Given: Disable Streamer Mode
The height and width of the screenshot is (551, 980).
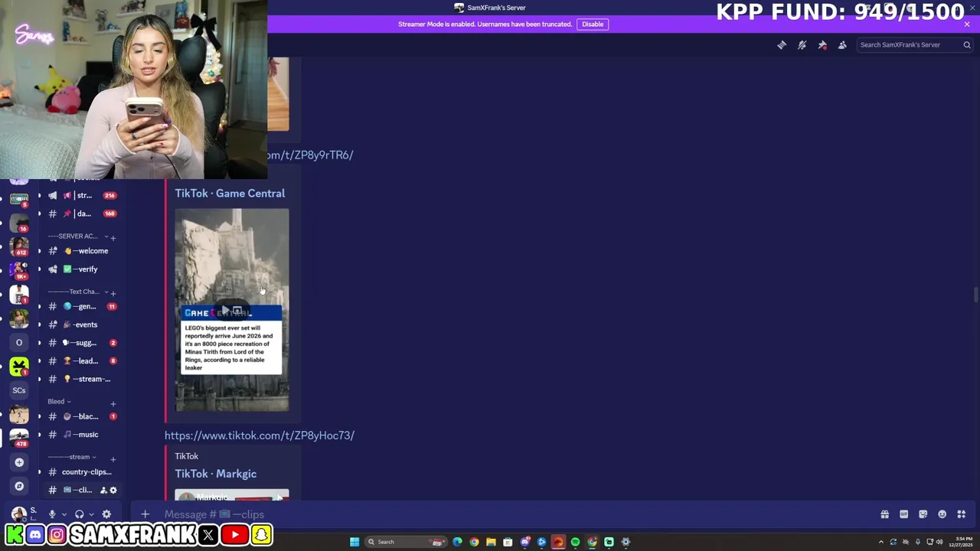Looking at the screenshot, I should (593, 24).
